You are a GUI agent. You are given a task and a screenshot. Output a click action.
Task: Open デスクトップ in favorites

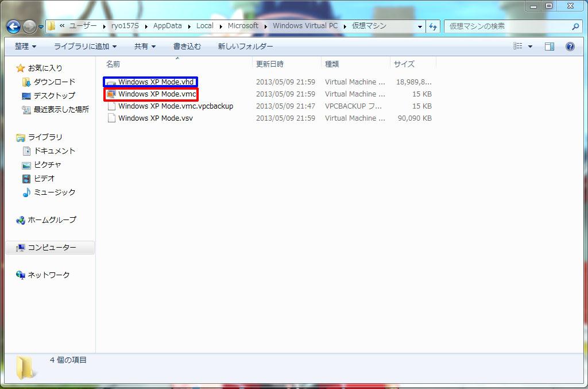55,95
